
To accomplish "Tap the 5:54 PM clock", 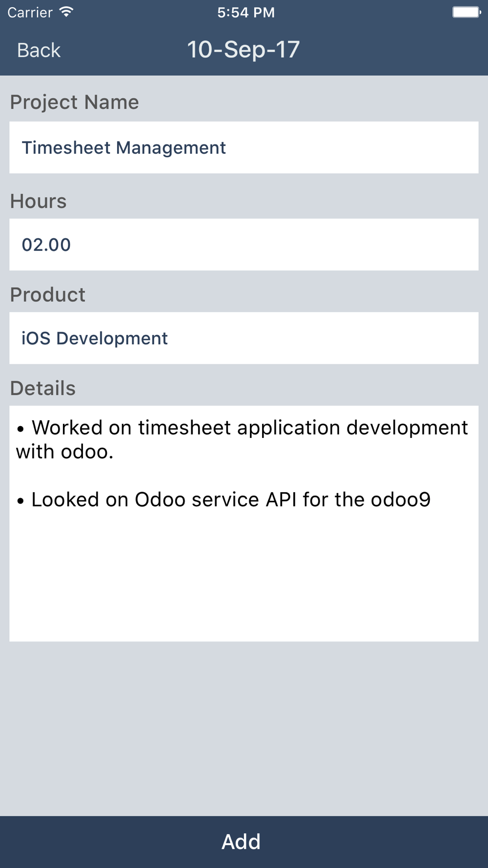I will [x=246, y=12].
